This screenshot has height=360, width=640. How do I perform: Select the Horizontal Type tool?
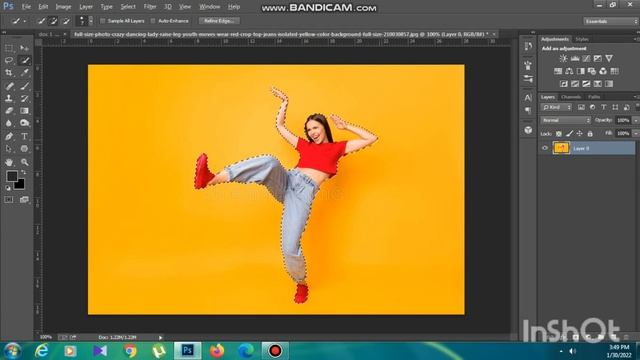(x=24, y=136)
